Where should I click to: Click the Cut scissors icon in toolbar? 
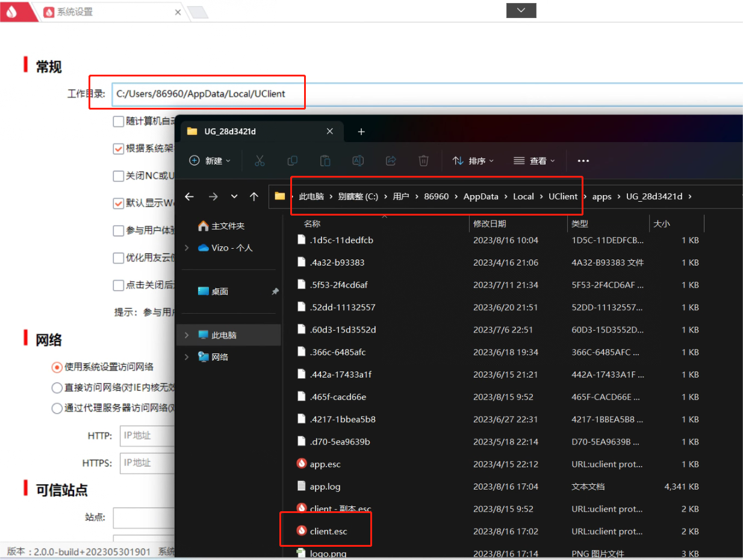point(260,161)
